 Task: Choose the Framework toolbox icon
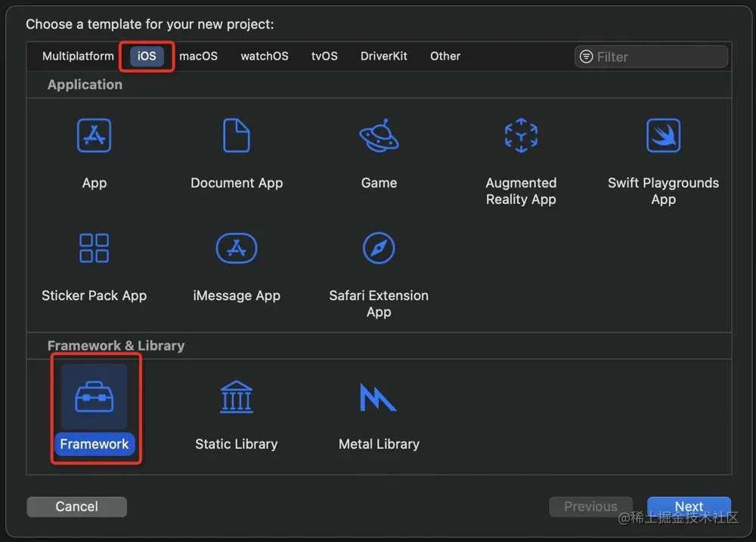tap(94, 397)
